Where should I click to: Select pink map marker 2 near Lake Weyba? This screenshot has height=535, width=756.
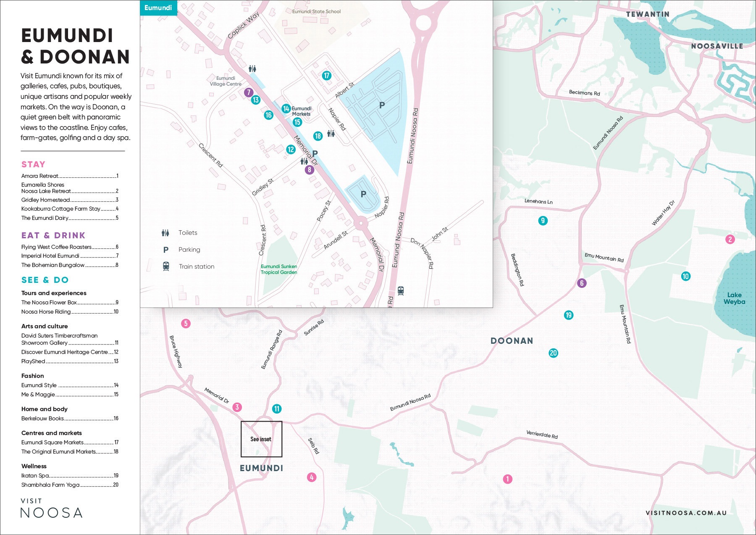(x=730, y=240)
